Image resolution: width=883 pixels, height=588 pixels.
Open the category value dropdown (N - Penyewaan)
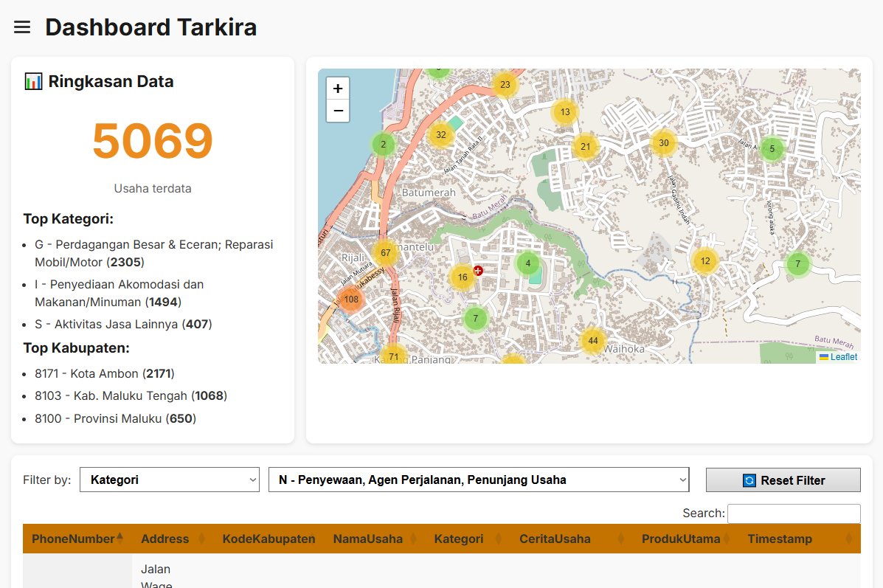tap(479, 480)
